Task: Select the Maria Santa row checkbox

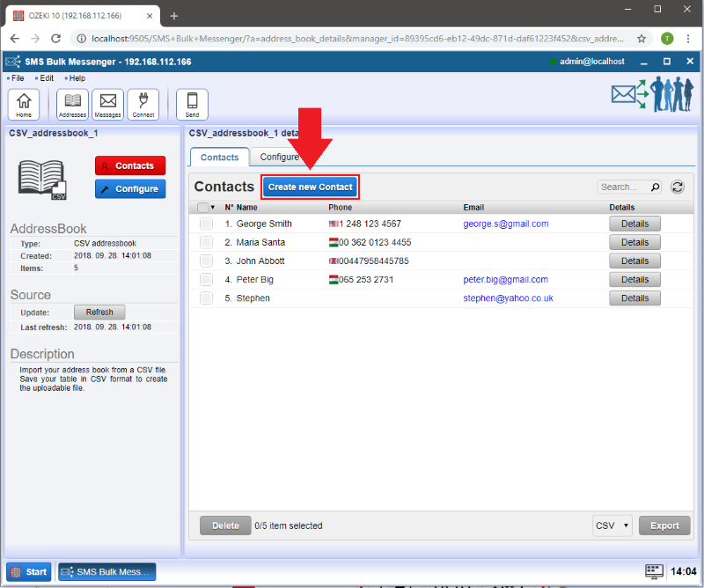Action: [x=206, y=242]
